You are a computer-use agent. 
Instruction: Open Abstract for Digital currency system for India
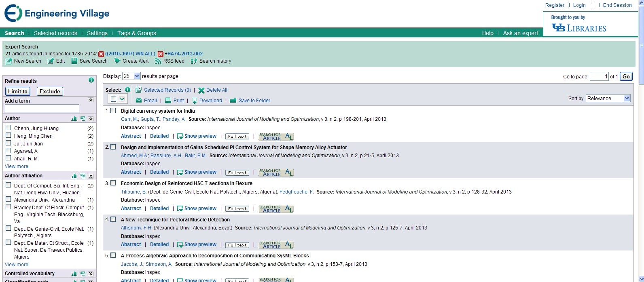(131, 136)
